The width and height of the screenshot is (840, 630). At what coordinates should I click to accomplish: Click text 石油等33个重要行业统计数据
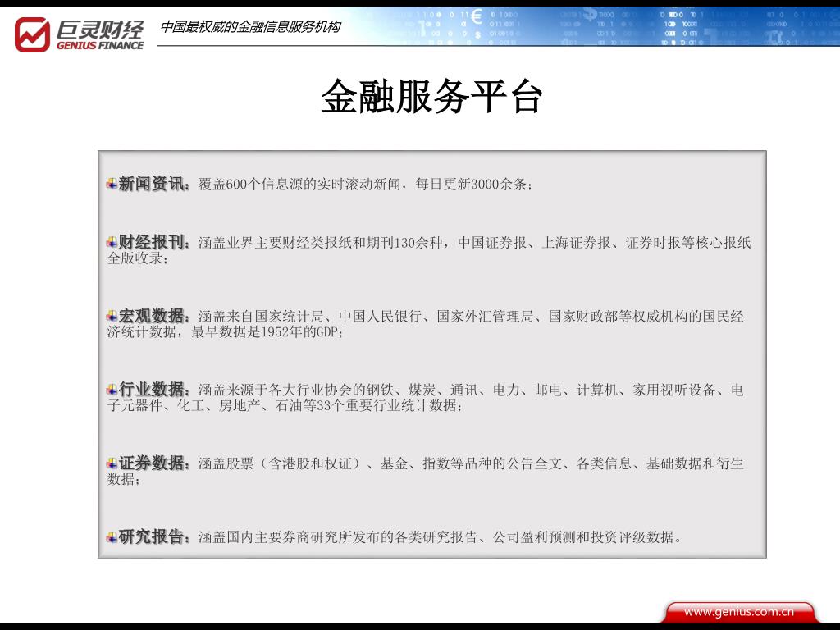pos(366,405)
